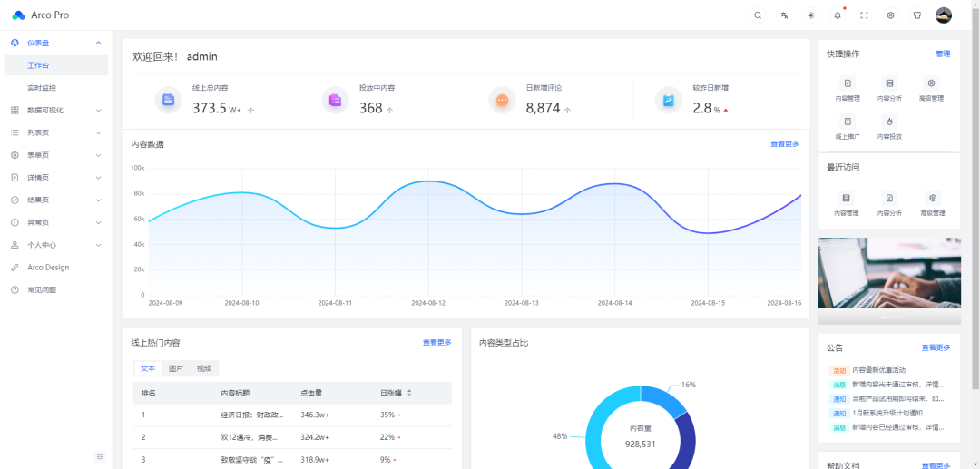Screen dimensions: 980x469
Task: Collapse the sidebar menu toggle at bottom
Action: coord(100,456)
